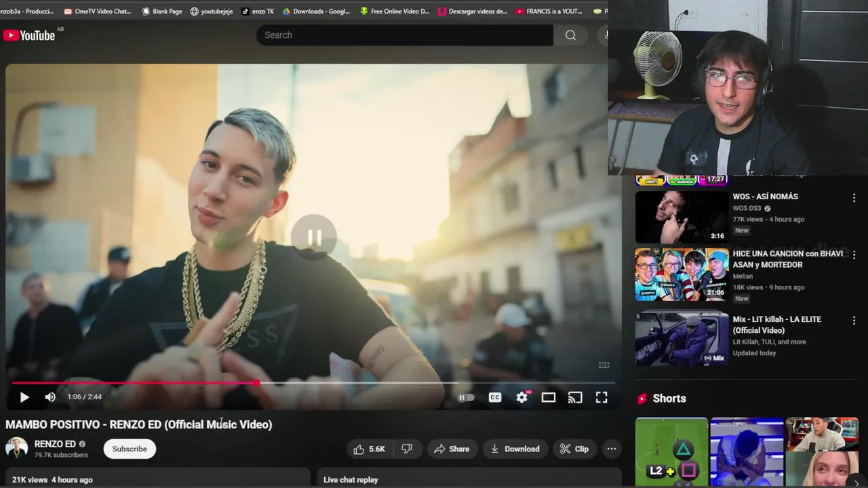Open the player settings gear
The height and width of the screenshot is (488, 868).
tap(521, 398)
